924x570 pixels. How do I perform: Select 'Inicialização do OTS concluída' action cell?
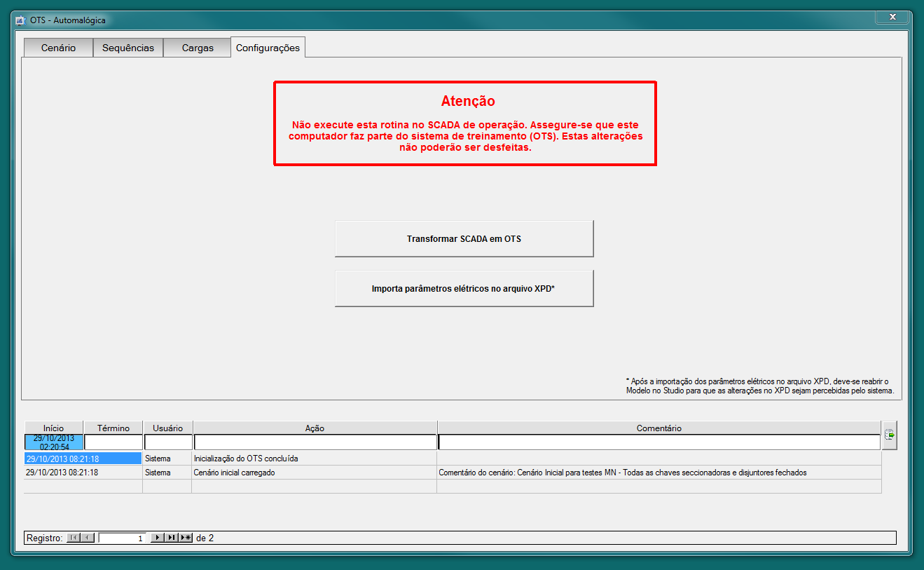pos(315,459)
